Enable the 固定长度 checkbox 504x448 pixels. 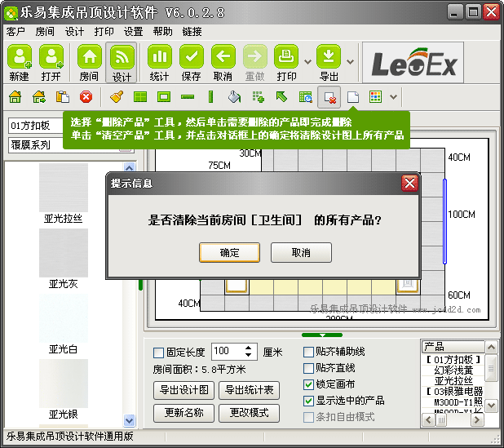(158, 353)
